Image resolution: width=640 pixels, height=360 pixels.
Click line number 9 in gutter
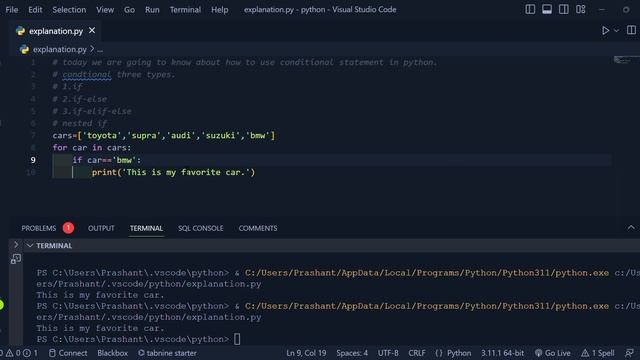click(x=33, y=160)
